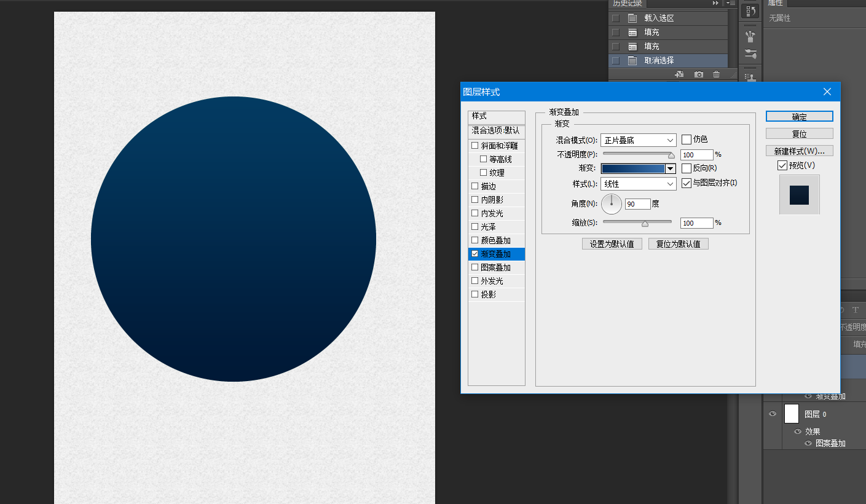Click the document icon beside 取消选择
Viewport: 866px width, 504px height.
pos(632,60)
